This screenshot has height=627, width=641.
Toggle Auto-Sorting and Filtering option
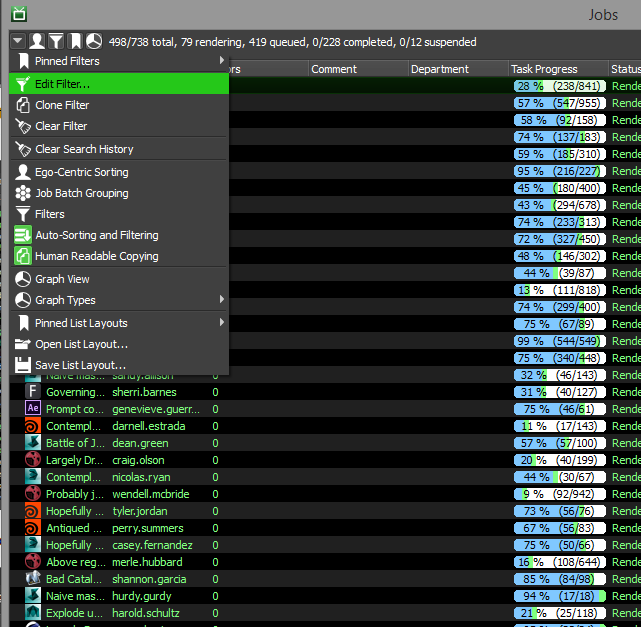(119, 235)
